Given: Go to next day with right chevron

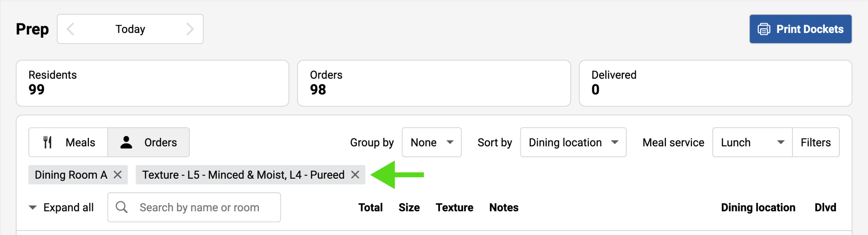Looking at the screenshot, I should pyautogui.click(x=190, y=29).
